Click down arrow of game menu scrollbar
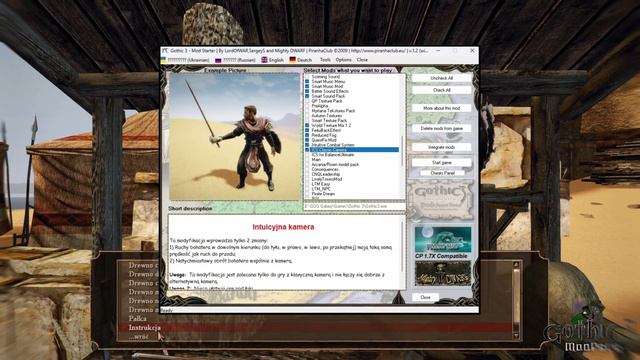The image size is (640, 360). (x=516, y=336)
